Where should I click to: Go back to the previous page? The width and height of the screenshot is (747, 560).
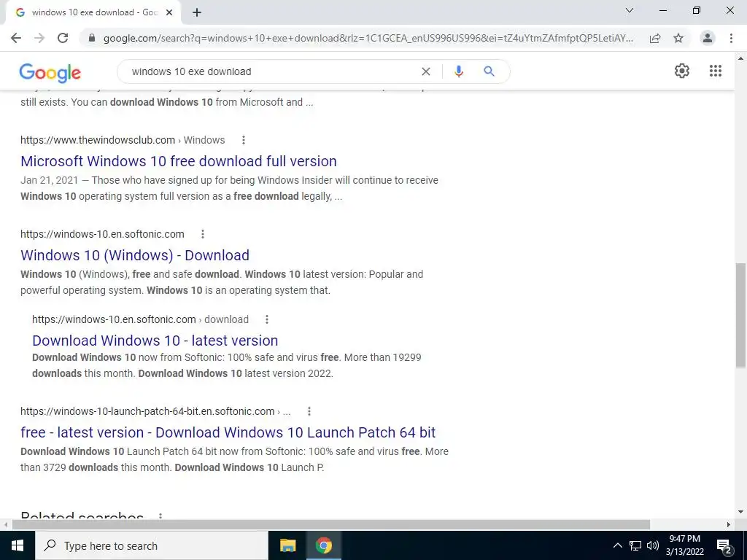click(16, 38)
